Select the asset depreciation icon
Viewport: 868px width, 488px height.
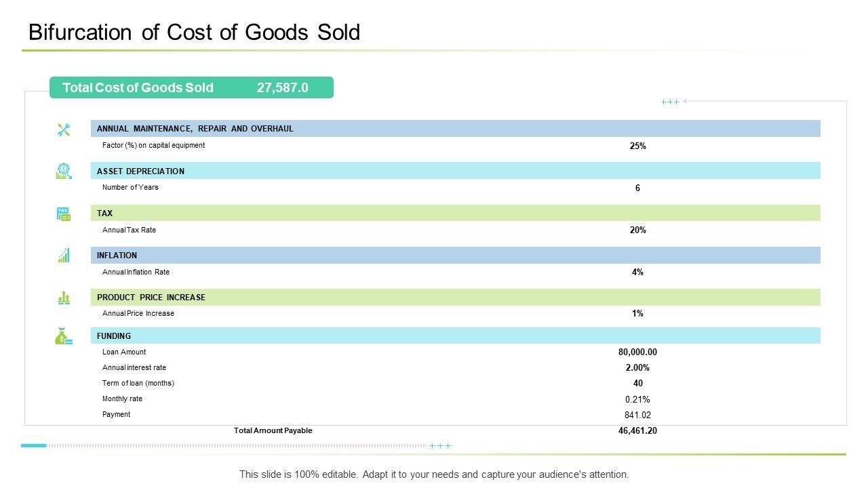click(64, 171)
